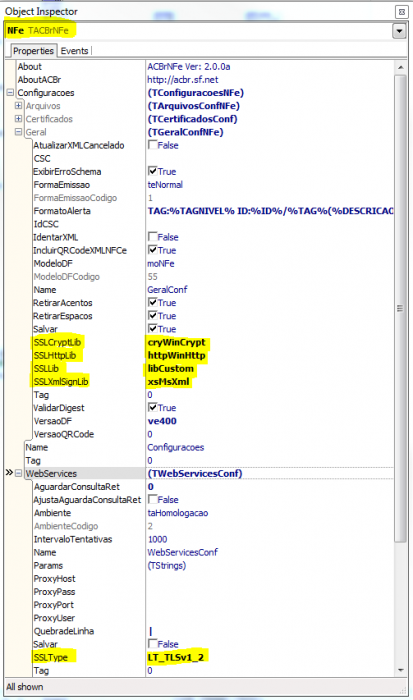Click the (TWebServicesConf) value
The height and width of the screenshot is (700, 413).
pyautogui.click(x=195, y=473)
